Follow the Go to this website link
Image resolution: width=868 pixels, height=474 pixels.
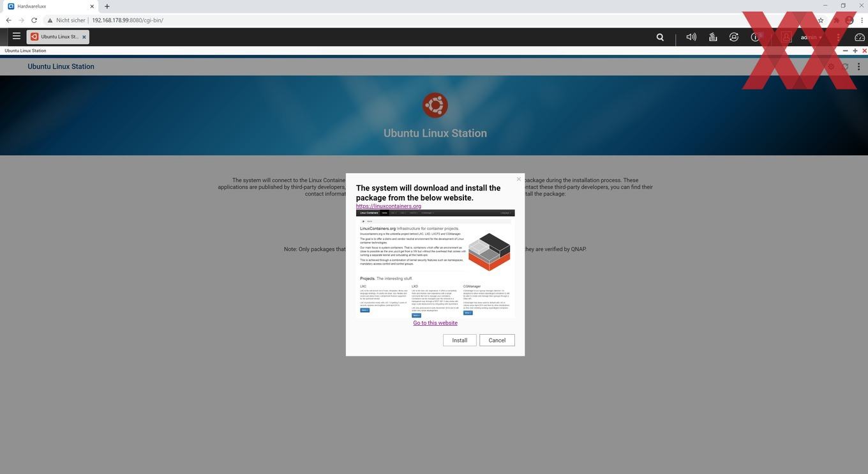coord(435,323)
